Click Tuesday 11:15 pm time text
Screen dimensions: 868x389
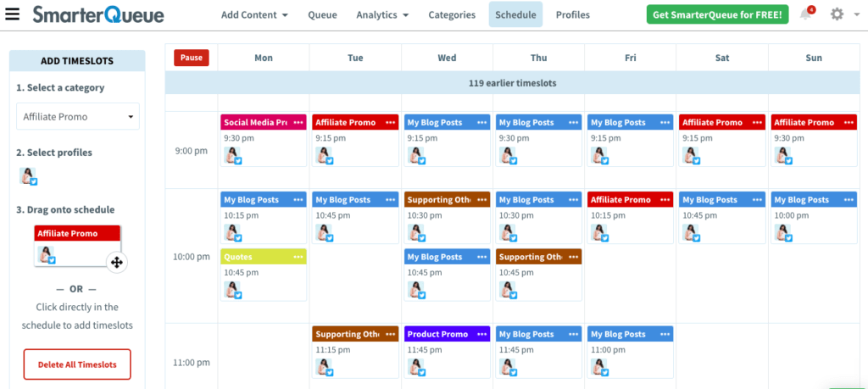click(332, 350)
